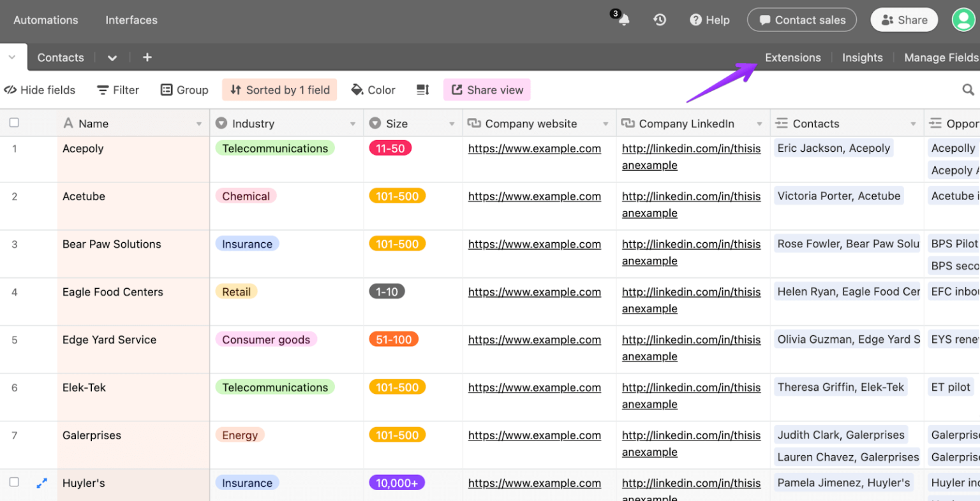Image resolution: width=980 pixels, height=501 pixels.
Task: Click the search magnifying glass icon
Action: pos(969,89)
